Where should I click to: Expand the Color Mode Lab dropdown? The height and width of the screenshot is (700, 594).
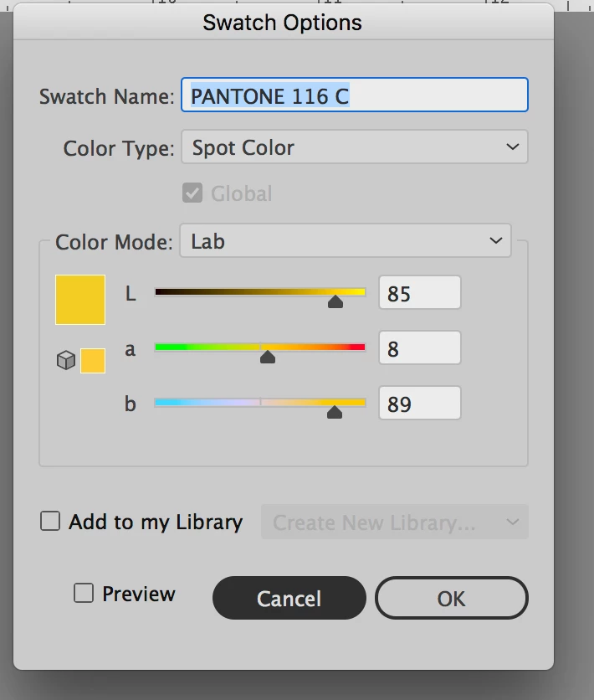coord(345,242)
